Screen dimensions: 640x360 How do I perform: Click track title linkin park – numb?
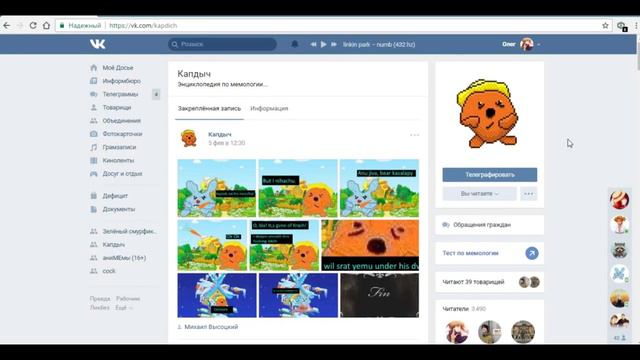[x=379, y=44]
